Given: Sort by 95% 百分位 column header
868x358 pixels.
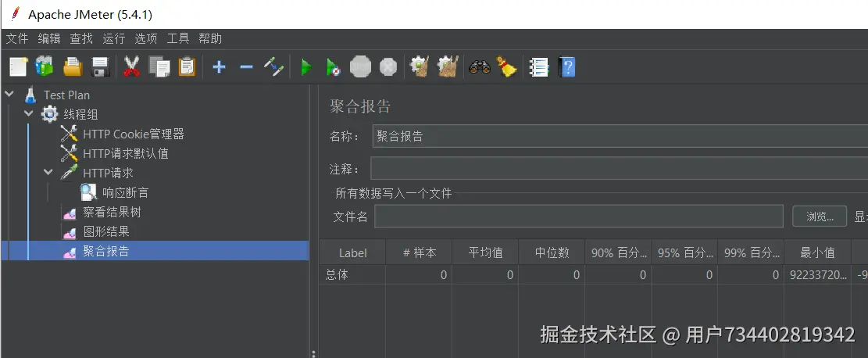Looking at the screenshot, I should [684, 252].
